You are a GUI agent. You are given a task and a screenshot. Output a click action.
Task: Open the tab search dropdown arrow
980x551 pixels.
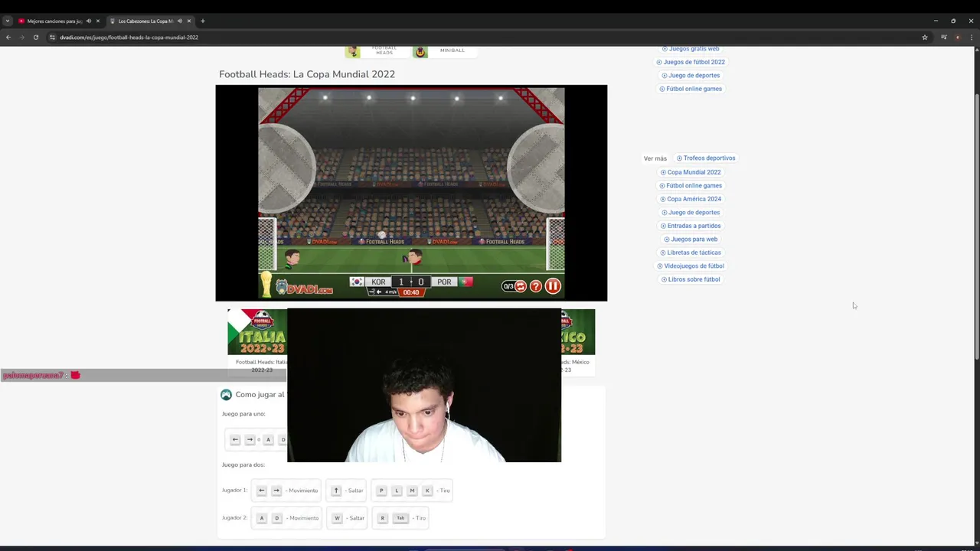tap(7, 21)
